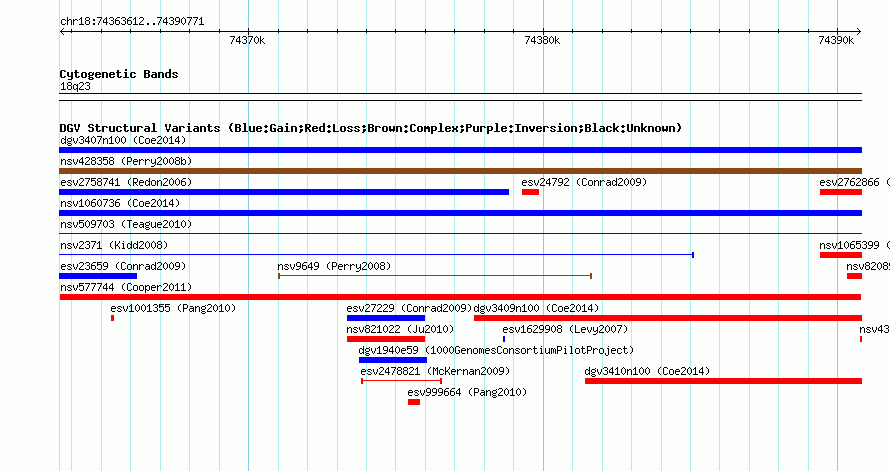The width and height of the screenshot is (890, 471).
Task: Open esv24792 (Conrad2009) label
Action: point(584,182)
